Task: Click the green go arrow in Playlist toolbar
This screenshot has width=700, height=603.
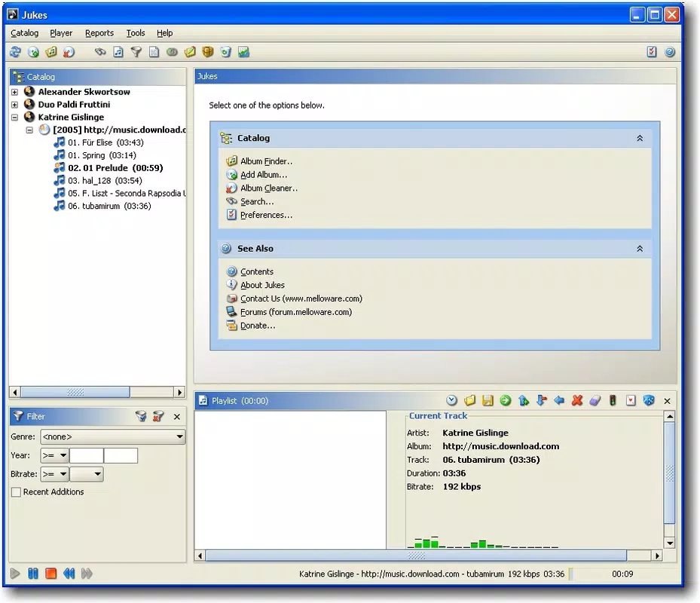Action: click(x=506, y=401)
